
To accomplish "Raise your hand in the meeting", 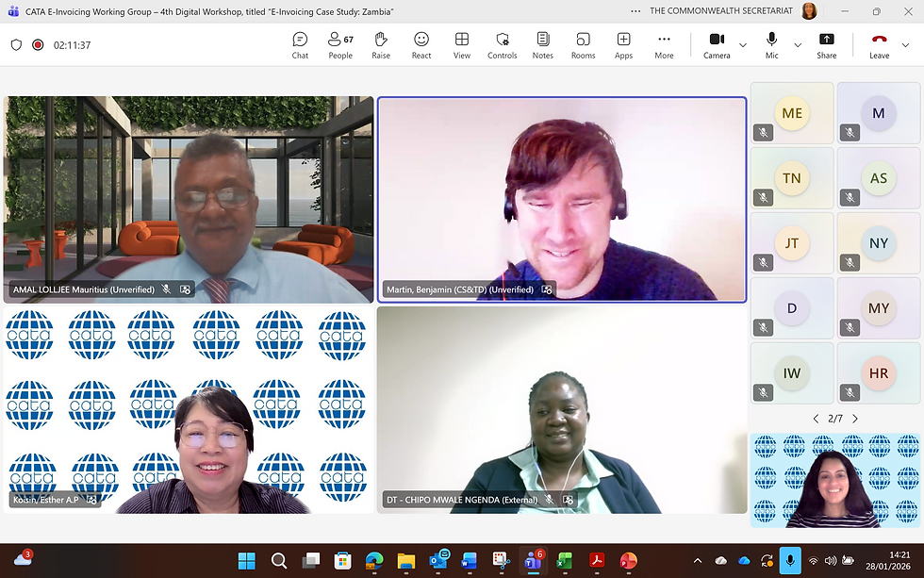I will (381, 45).
